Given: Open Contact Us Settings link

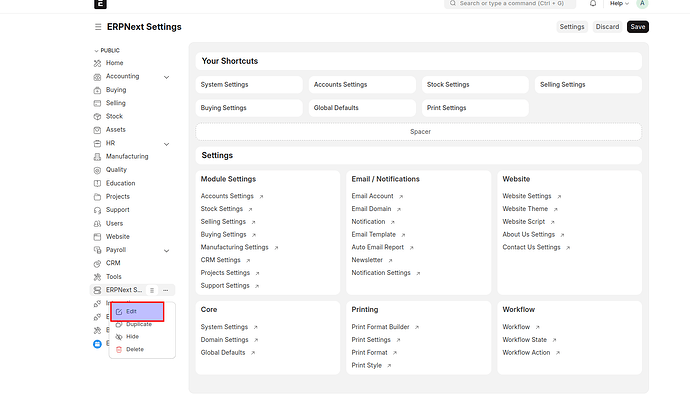Looking at the screenshot, I should click(x=532, y=247).
